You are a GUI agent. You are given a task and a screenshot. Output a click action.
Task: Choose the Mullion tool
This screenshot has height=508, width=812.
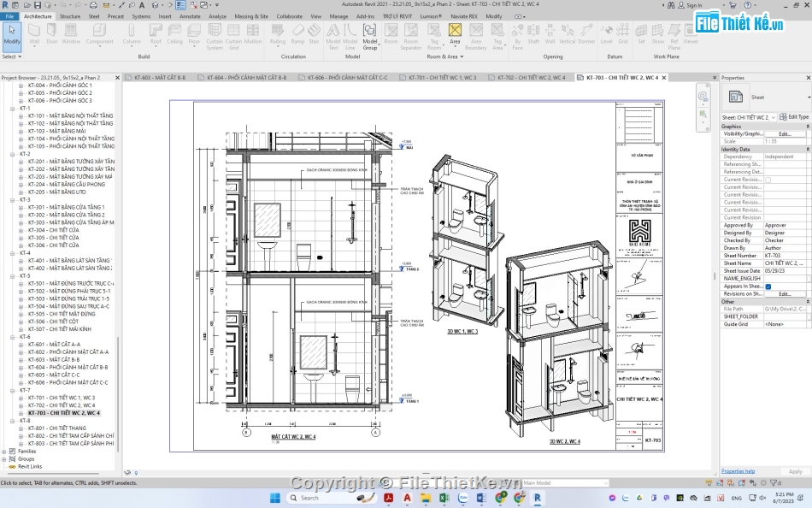click(x=253, y=35)
